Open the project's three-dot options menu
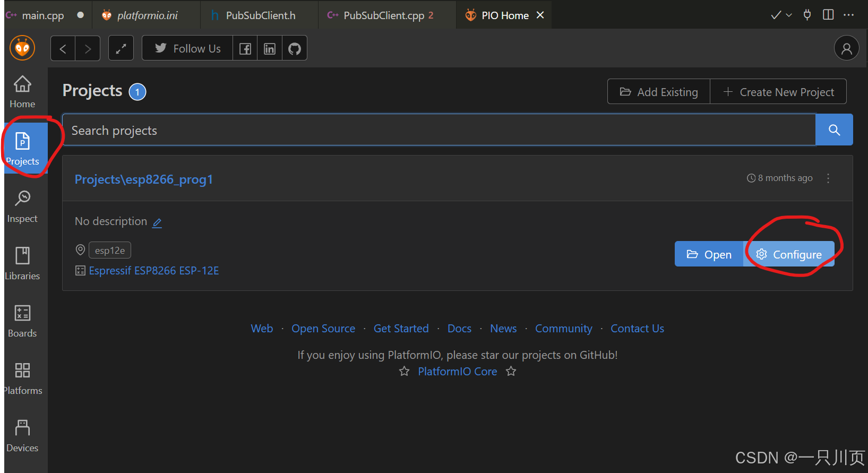This screenshot has width=868, height=473. click(x=828, y=178)
